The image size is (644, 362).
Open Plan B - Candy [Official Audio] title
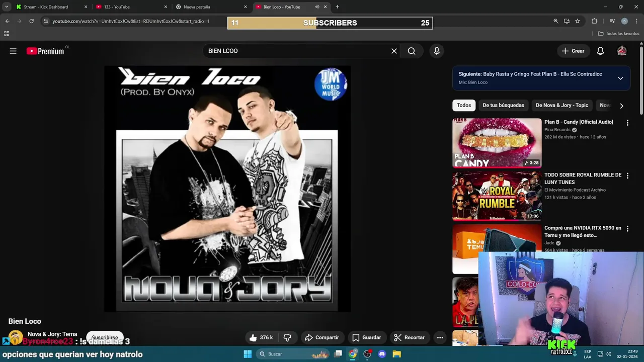pos(579,122)
